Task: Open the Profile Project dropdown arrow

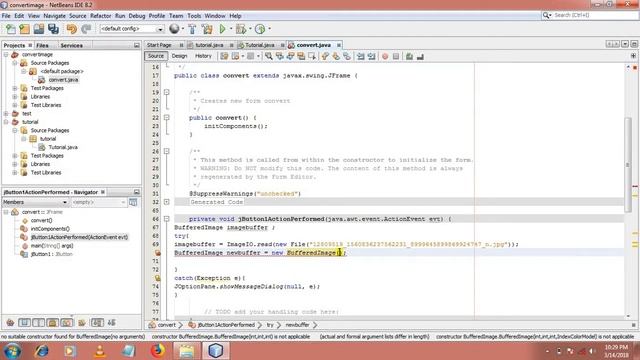Action: point(269,29)
